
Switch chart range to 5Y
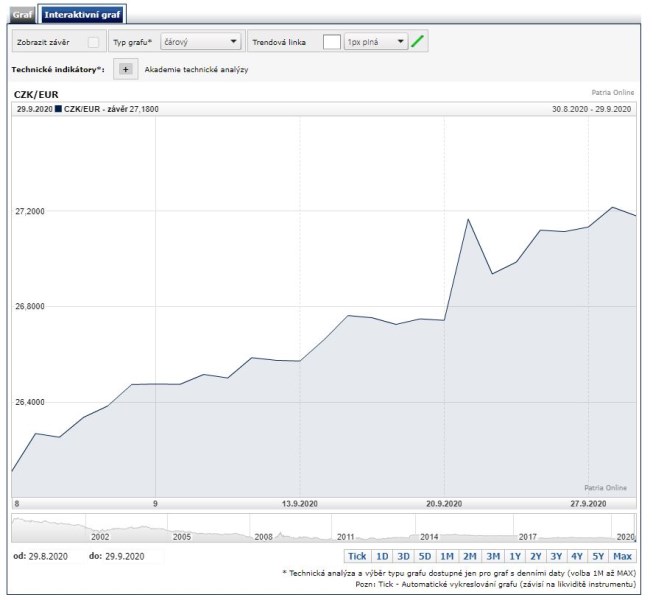pos(598,556)
